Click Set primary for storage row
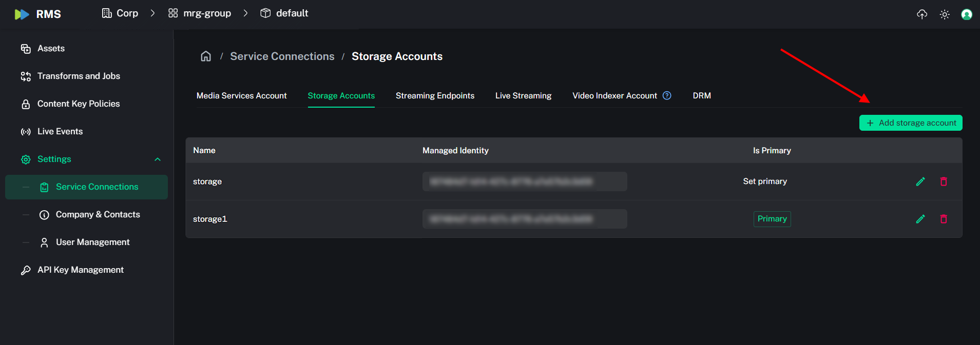The height and width of the screenshot is (345, 980). [765, 181]
